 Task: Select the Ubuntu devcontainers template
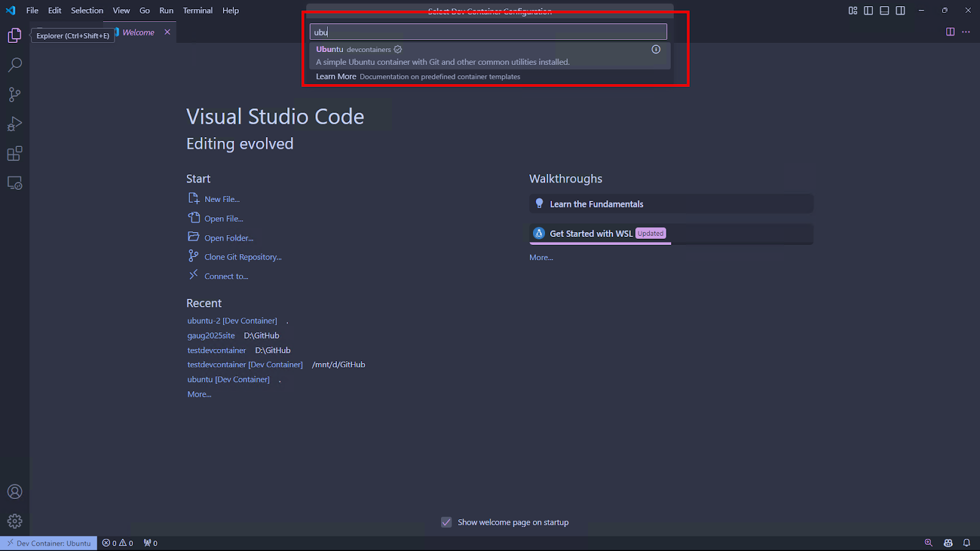pos(489,56)
